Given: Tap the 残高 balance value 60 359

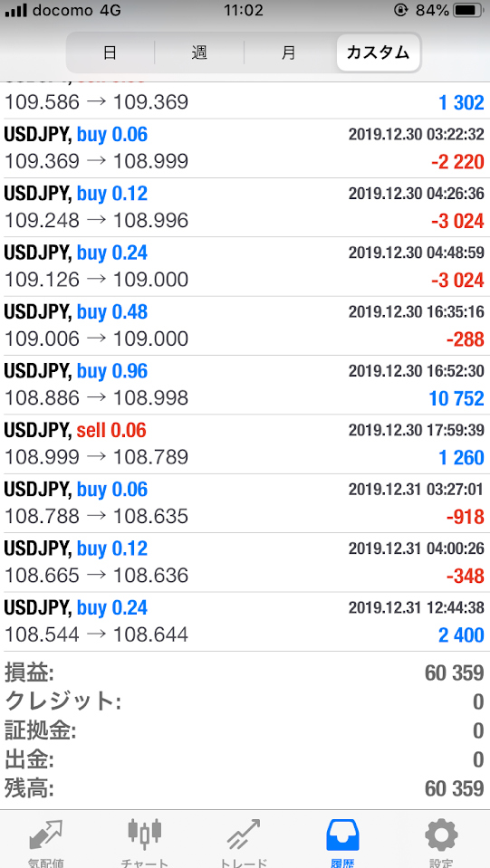Looking at the screenshot, I should [454, 789].
